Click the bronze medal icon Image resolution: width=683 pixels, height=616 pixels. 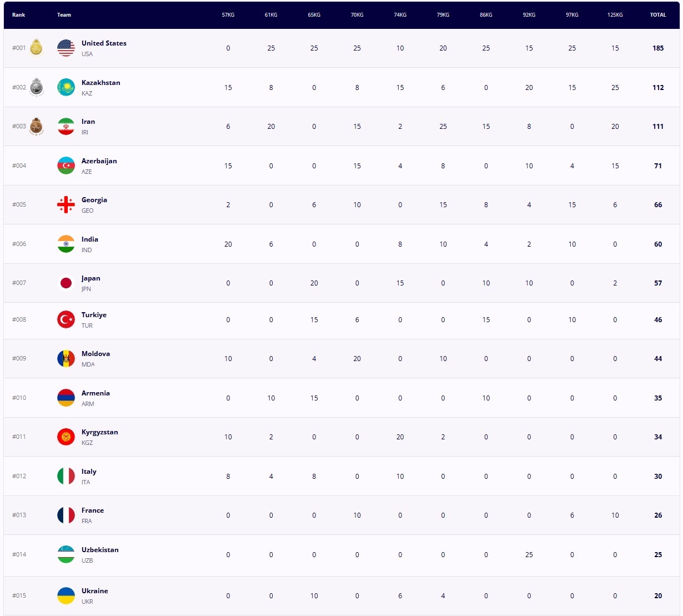tap(36, 126)
